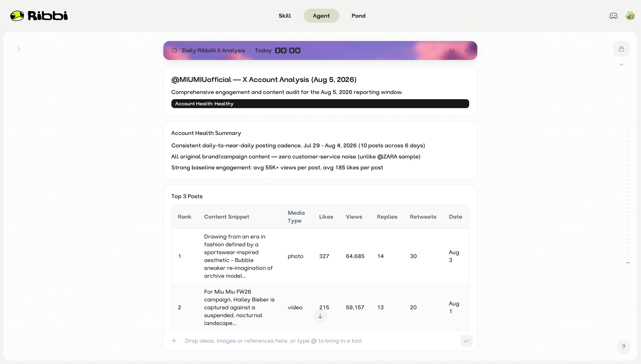Open the user profile avatar
The height and width of the screenshot is (364, 641).
pos(630,16)
